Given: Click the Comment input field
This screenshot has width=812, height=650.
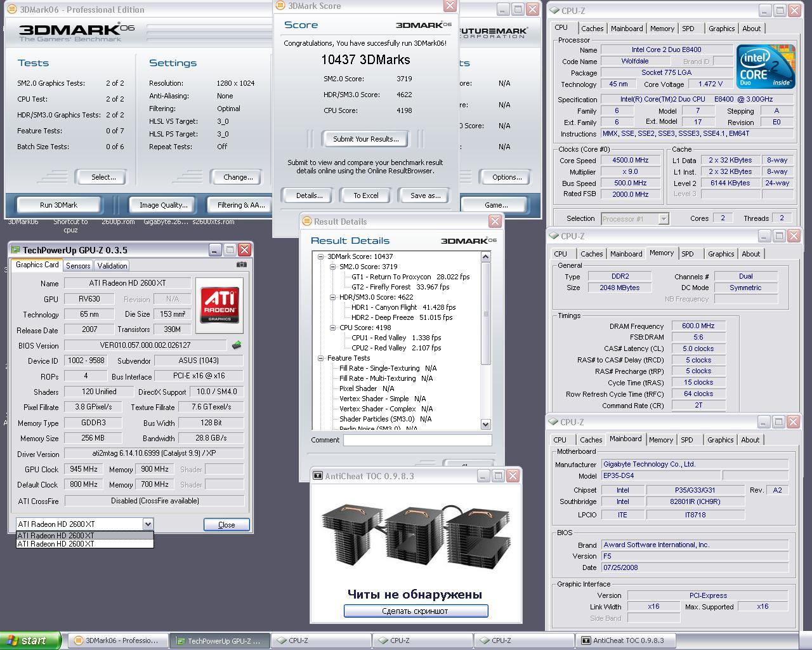Looking at the screenshot, I should (x=417, y=440).
